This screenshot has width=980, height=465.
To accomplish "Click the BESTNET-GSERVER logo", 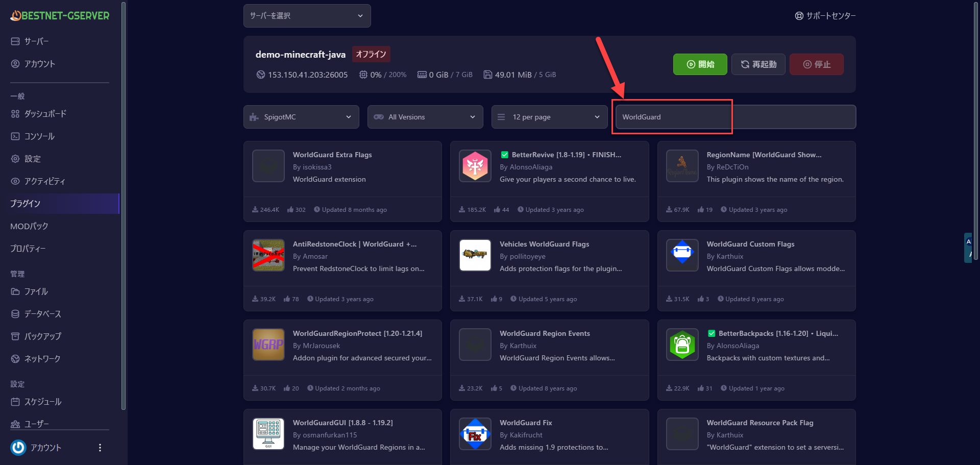I will pos(60,16).
